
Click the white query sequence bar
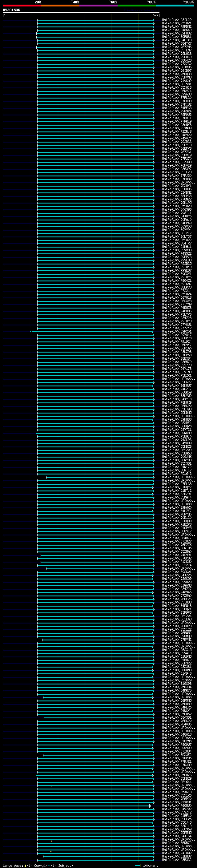click(x=81, y=12)
